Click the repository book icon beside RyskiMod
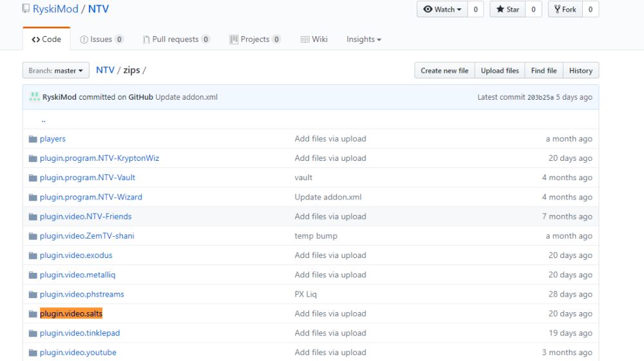Screen dimensions: 644x361 [x=26, y=9]
